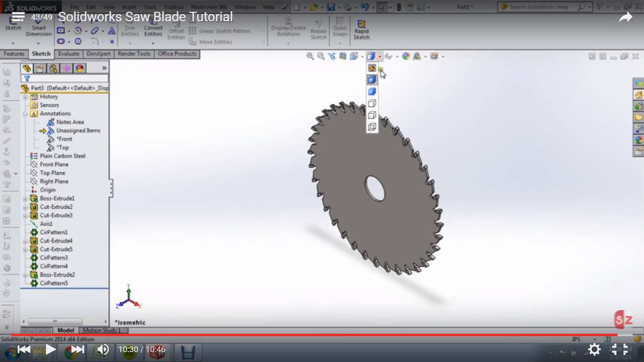Share the video with arrow button
Image resolution: width=644 pixels, height=362 pixels.
pos(625,17)
